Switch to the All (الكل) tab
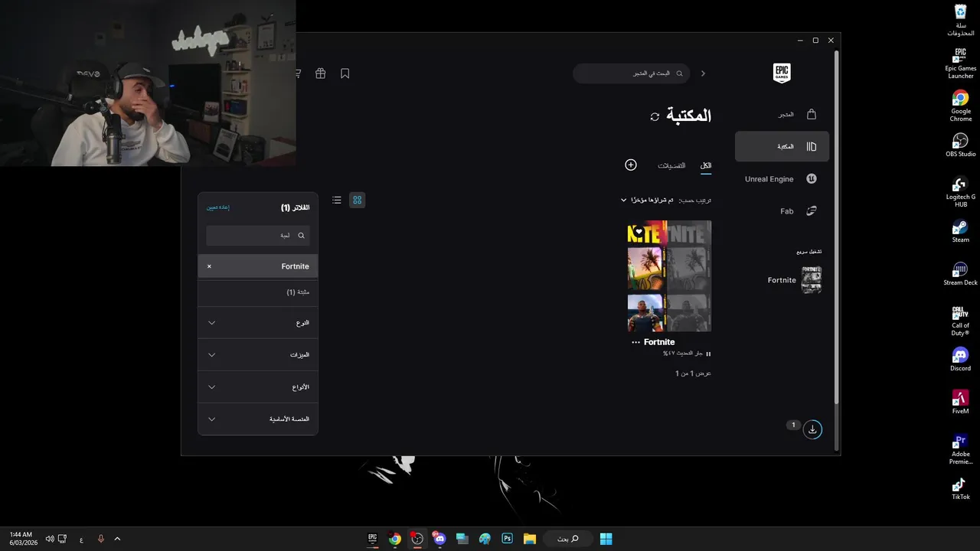Viewport: 980px width, 551px height. (706, 165)
